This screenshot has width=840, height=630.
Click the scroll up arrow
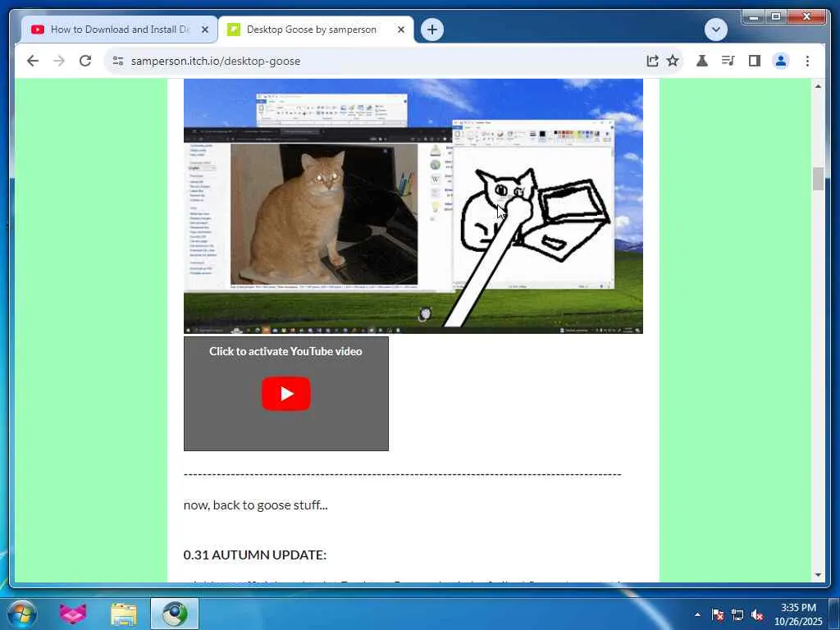818,86
